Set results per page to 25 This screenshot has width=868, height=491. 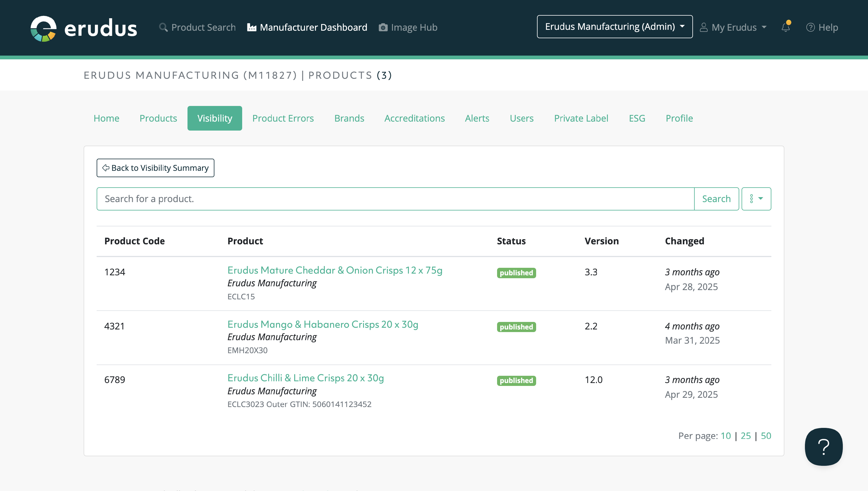tap(745, 436)
